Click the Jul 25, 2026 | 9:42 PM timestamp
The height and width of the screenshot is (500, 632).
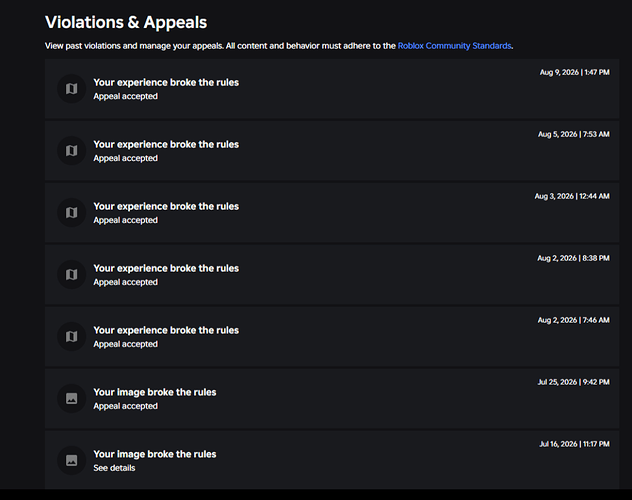(x=573, y=382)
